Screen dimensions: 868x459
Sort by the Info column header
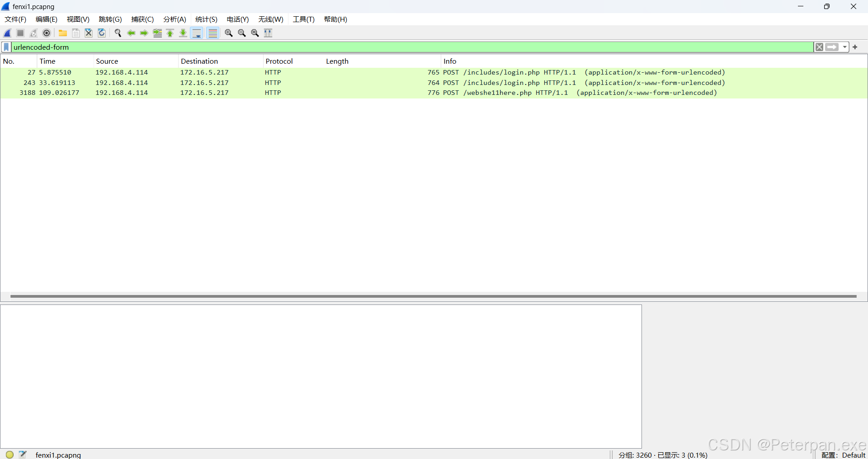tap(654, 61)
